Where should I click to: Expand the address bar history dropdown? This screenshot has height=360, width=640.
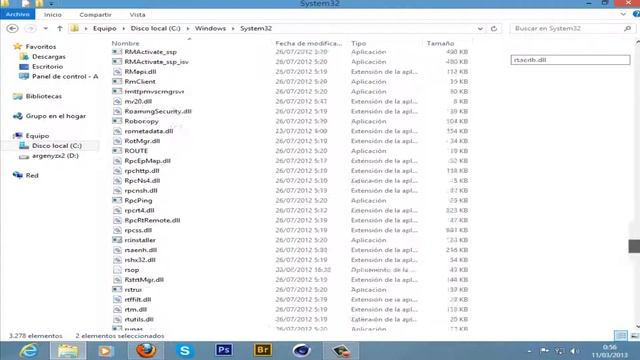pos(480,29)
